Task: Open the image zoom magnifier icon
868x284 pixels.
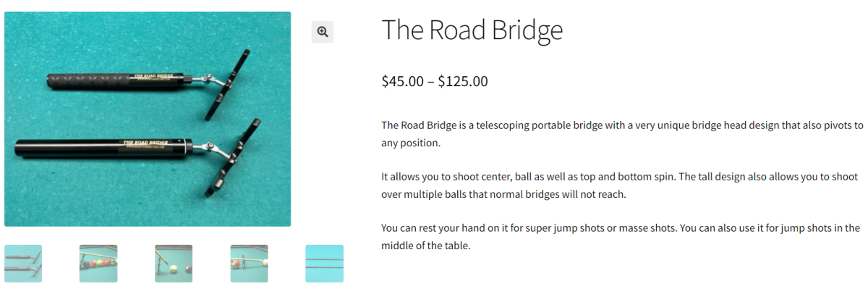Action: (x=323, y=32)
